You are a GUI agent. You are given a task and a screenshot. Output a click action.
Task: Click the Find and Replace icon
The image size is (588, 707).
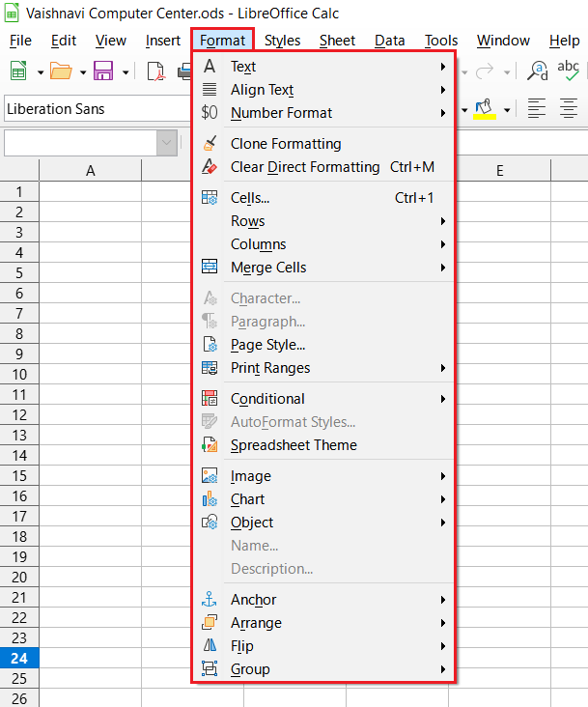point(537,71)
